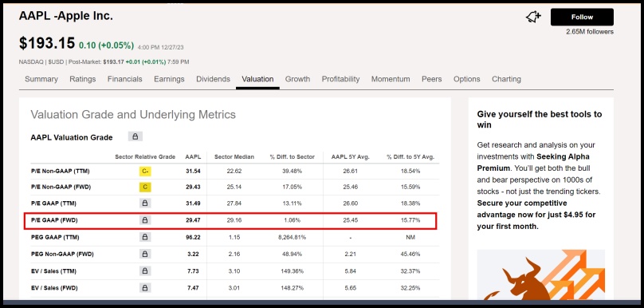Open the Summary tab

(x=41, y=79)
